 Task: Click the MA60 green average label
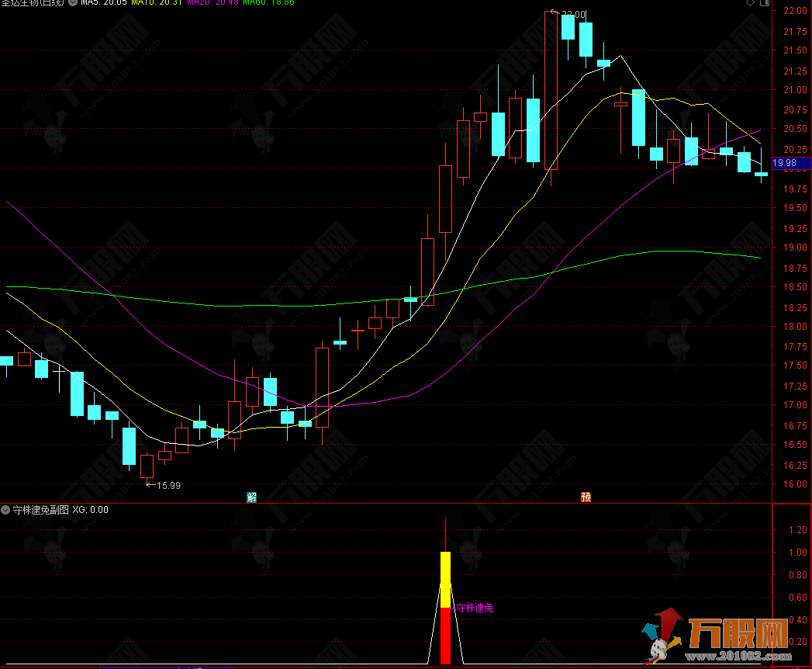click(268, 4)
